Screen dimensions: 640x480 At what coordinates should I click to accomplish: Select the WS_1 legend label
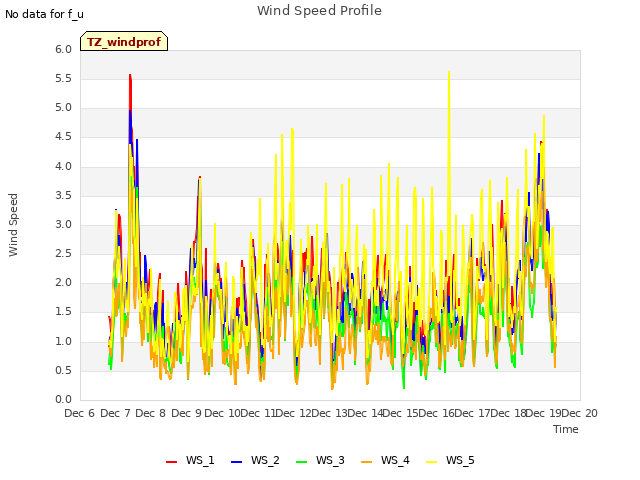pyautogui.click(x=200, y=460)
